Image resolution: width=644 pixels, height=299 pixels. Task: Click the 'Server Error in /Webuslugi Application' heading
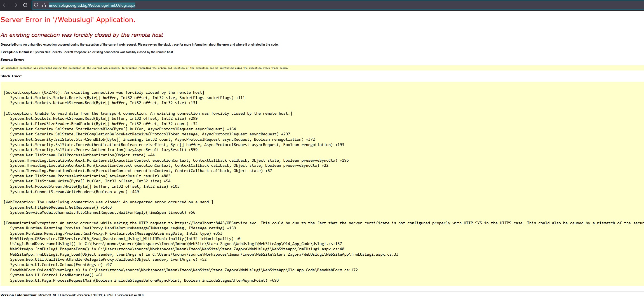click(x=68, y=20)
